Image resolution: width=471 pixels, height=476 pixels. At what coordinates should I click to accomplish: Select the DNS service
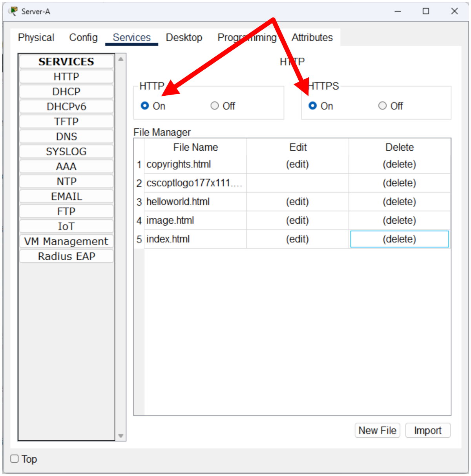[x=66, y=137]
